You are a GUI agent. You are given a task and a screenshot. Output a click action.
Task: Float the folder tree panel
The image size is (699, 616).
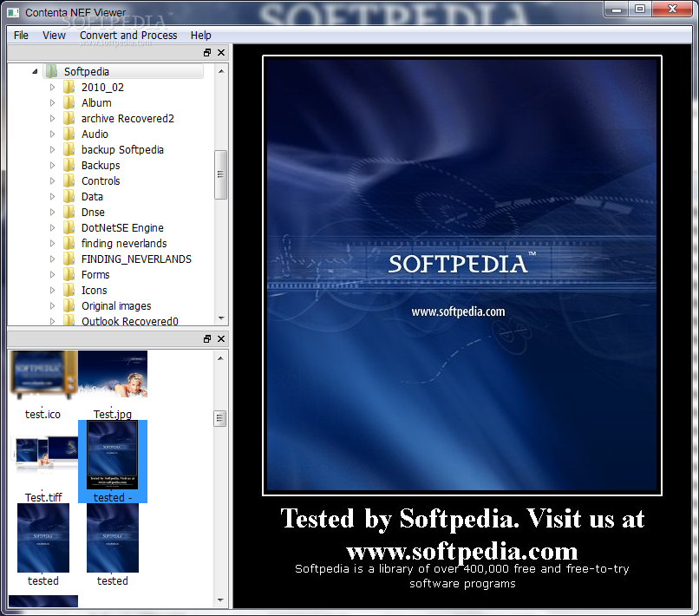[207, 53]
